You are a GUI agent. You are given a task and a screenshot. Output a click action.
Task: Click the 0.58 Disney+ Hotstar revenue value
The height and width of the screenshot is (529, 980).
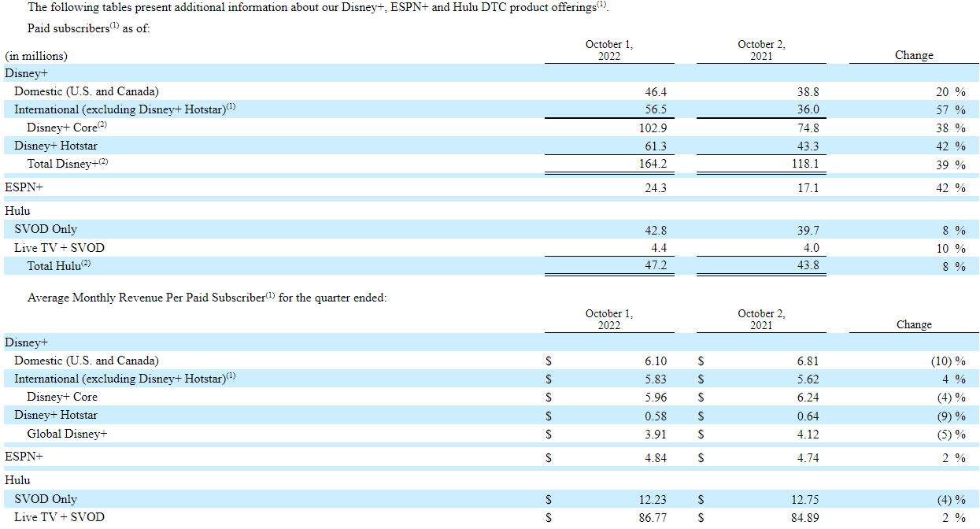pos(656,416)
